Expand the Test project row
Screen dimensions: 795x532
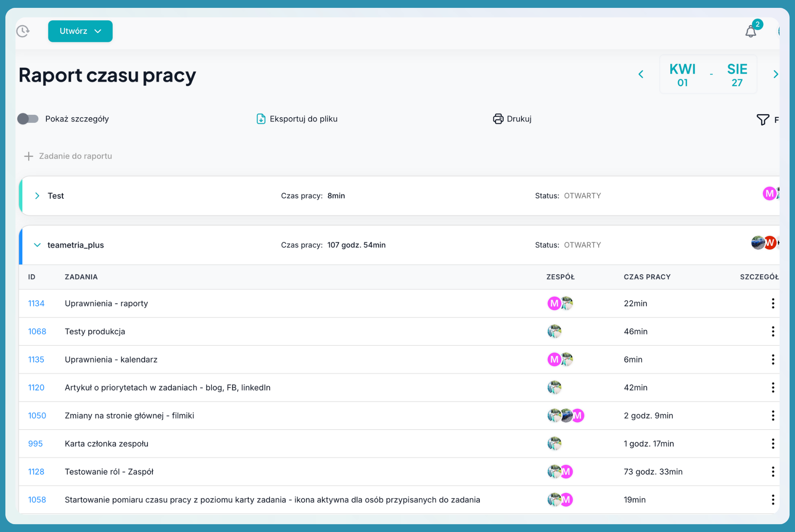point(37,196)
